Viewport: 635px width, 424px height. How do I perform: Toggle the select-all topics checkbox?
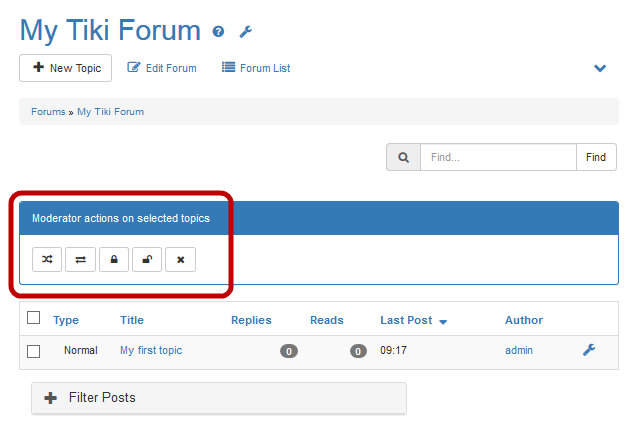coord(34,318)
